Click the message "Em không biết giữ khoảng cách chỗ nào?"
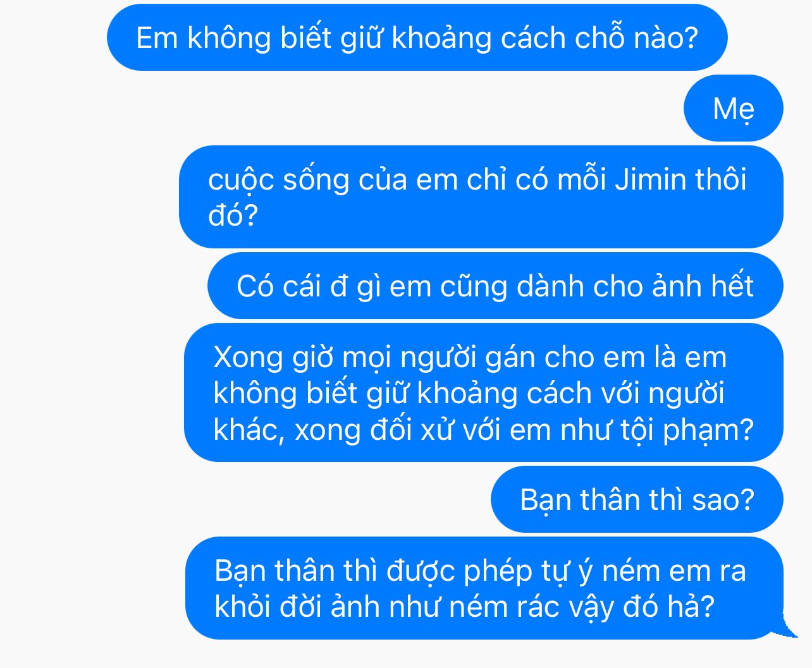812x668 pixels. pyautogui.click(x=417, y=37)
